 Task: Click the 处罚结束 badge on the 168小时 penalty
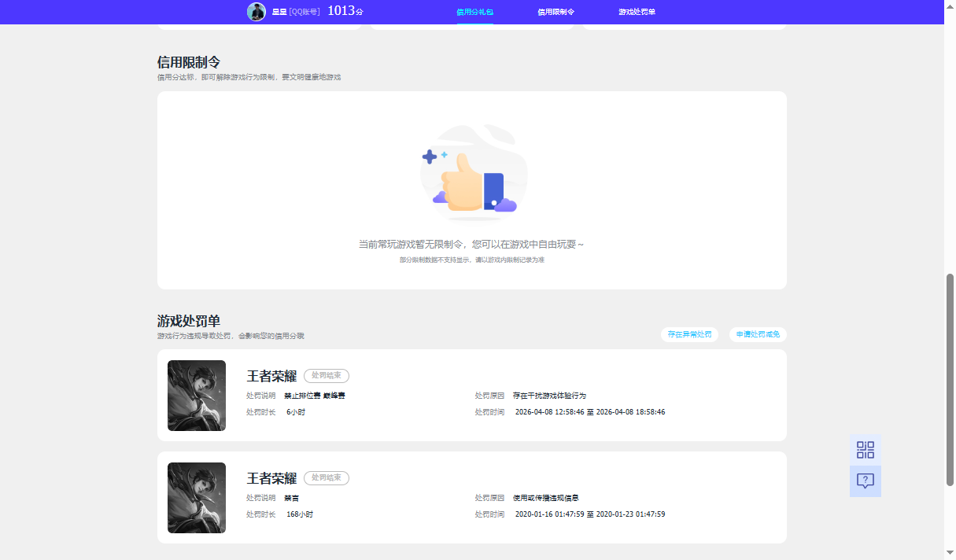(x=327, y=477)
